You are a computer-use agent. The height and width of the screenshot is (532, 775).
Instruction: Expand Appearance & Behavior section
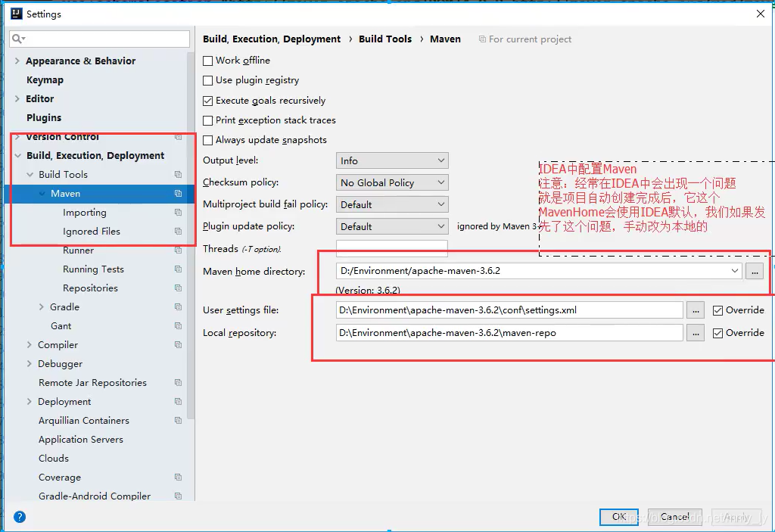(17, 61)
